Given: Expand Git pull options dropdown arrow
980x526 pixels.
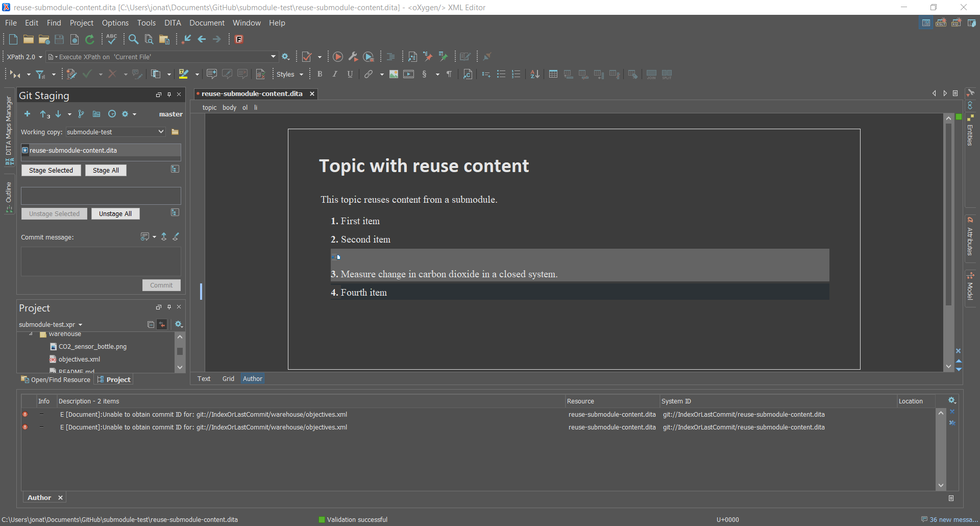Looking at the screenshot, I should (x=69, y=114).
